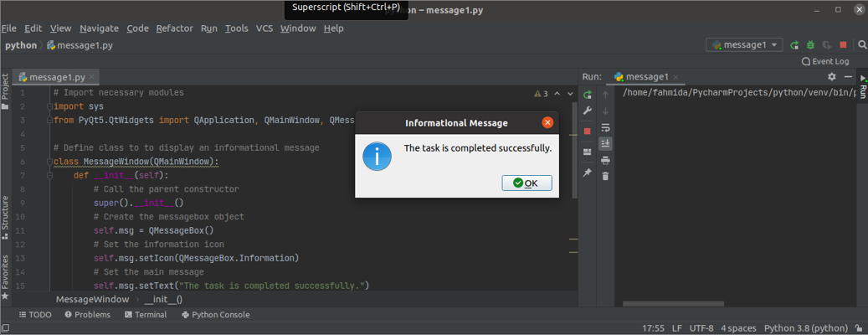Clear console output with the trash icon
The image size is (868, 335).
tap(605, 176)
